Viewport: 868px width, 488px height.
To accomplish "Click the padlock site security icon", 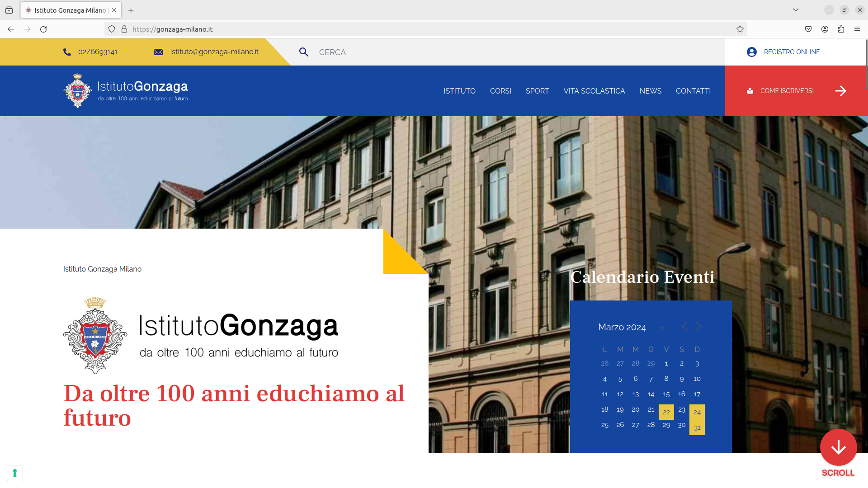I will pos(124,29).
